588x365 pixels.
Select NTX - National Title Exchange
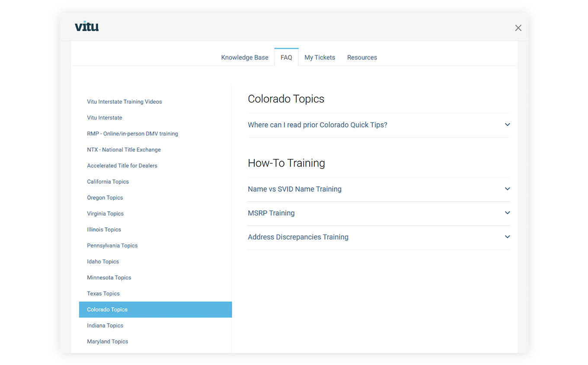pos(124,150)
